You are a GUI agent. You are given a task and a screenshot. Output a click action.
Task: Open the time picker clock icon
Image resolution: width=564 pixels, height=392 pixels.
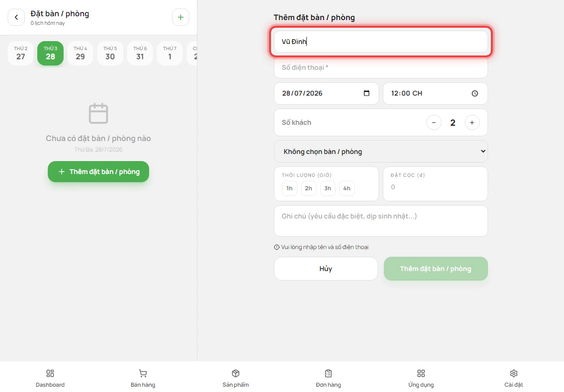coord(475,94)
